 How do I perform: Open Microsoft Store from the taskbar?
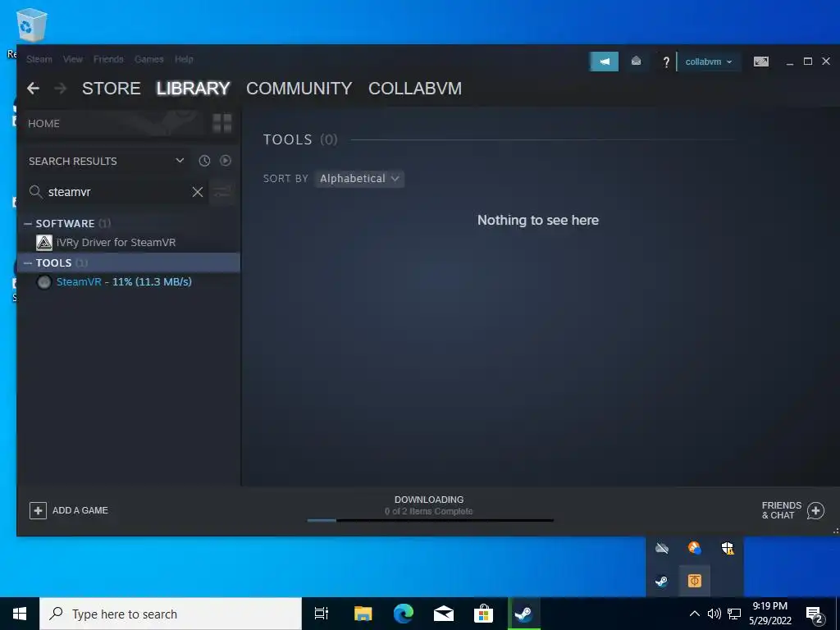click(x=484, y=614)
